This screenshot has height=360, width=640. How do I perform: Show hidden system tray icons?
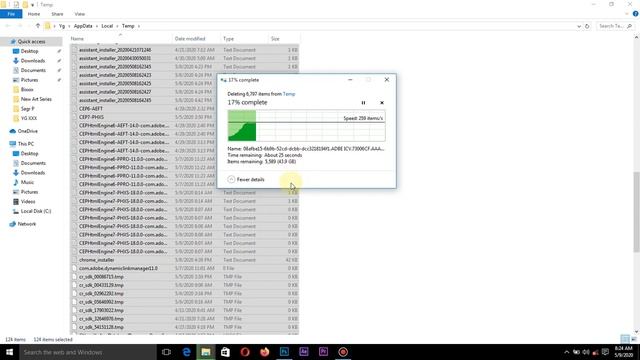click(x=567, y=352)
